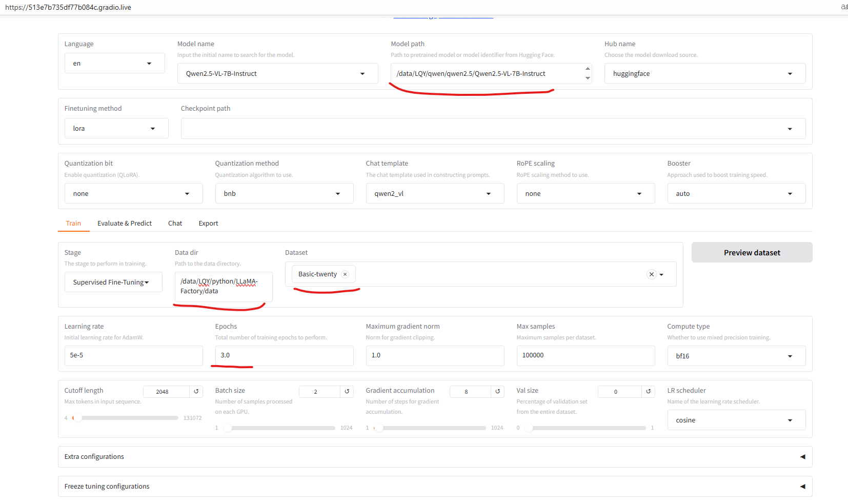Viewport: 848px width, 504px height.
Task: Switch to the Export tab
Action: pyautogui.click(x=208, y=223)
